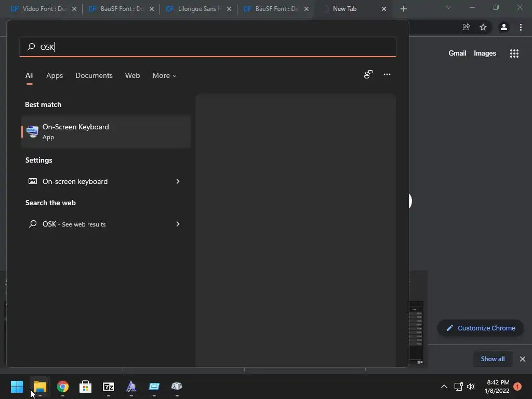Image resolution: width=532 pixels, height=399 pixels.
Task: Open the Chrome profile avatar
Action: click(504, 27)
